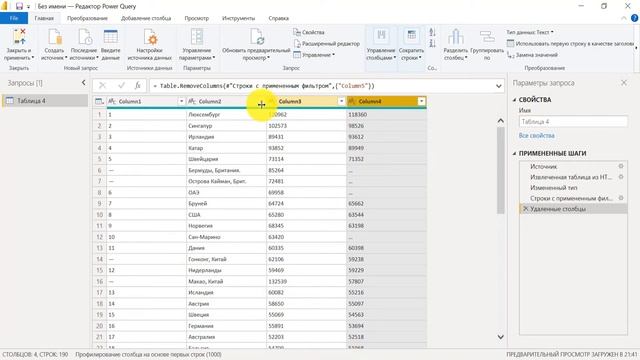Switch to the Добавление столбца tab

[146, 18]
